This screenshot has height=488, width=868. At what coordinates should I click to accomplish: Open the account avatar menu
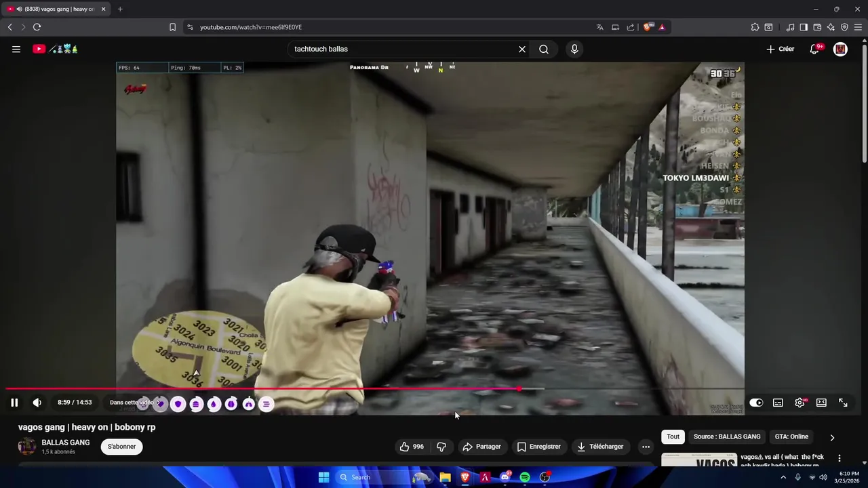tap(840, 49)
